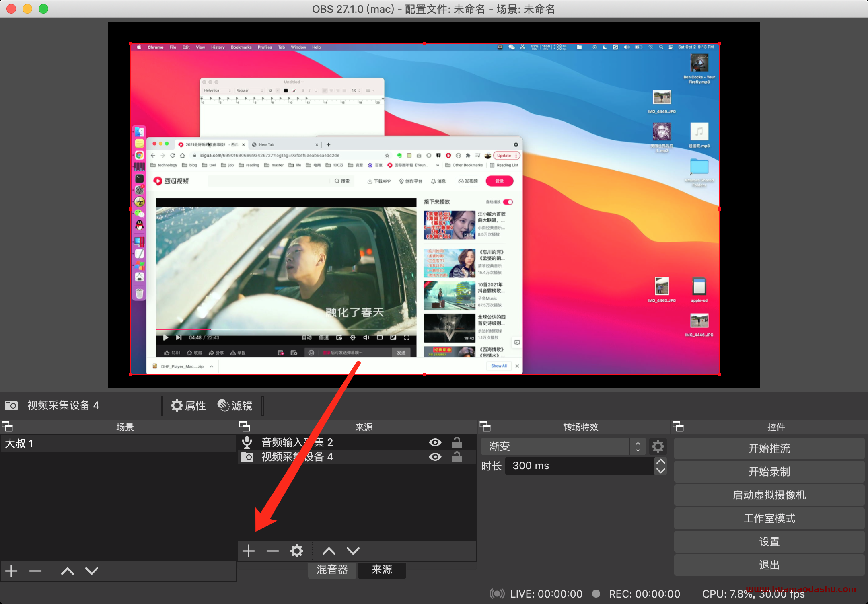Click camera icon of 视频采集设备 4 source

pos(247,457)
